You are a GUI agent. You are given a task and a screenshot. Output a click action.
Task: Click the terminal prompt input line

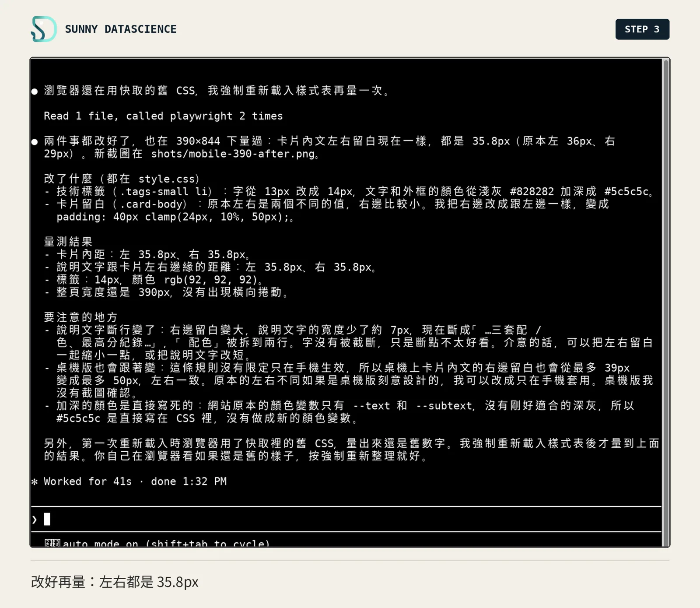coord(346,520)
